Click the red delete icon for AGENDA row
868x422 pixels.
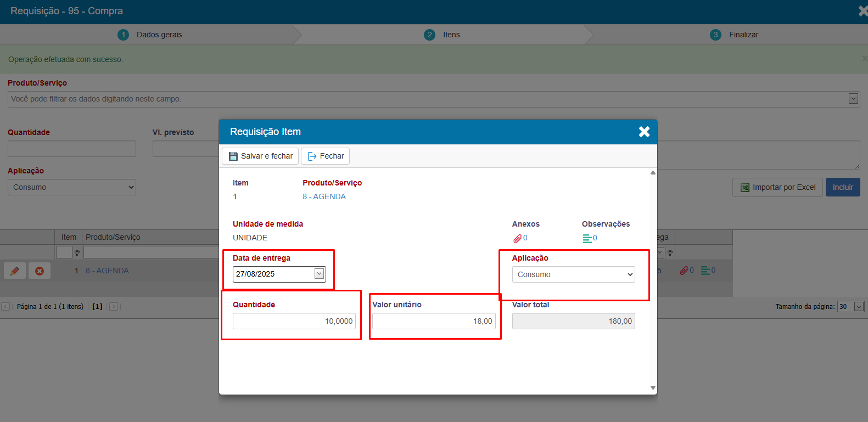(40, 271)
